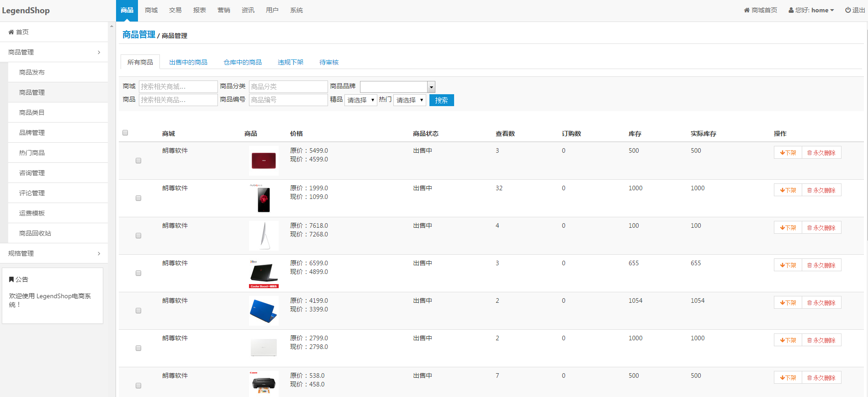
Task: Open 商品回收站 in the sidebar
Action: point(58,233)
